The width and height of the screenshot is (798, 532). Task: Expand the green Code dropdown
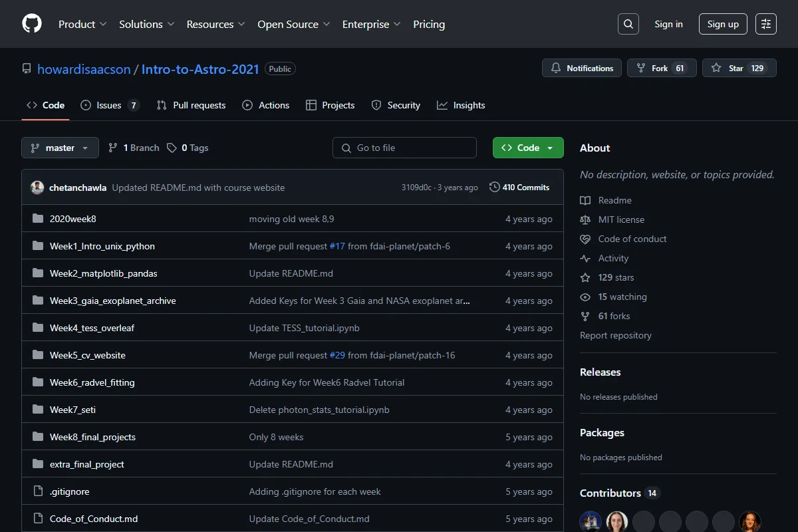(x=528, y=148)
